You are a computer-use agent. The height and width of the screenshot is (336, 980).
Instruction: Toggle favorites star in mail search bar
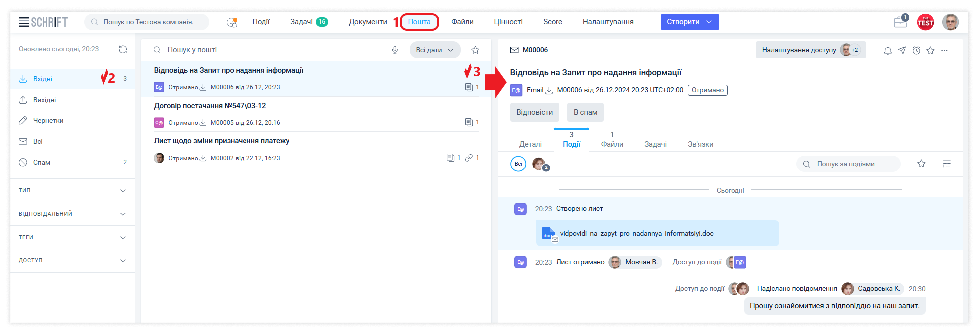pos(475,50)
